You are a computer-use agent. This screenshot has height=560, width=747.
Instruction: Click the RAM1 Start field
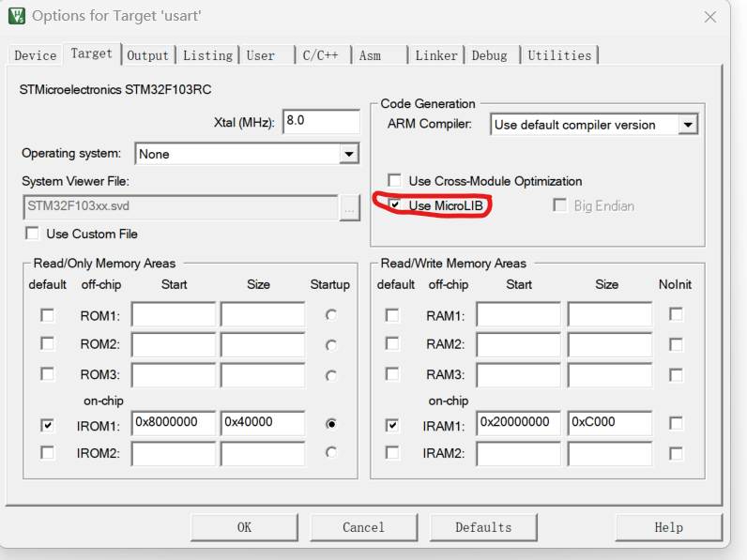(x=518, y=314)
